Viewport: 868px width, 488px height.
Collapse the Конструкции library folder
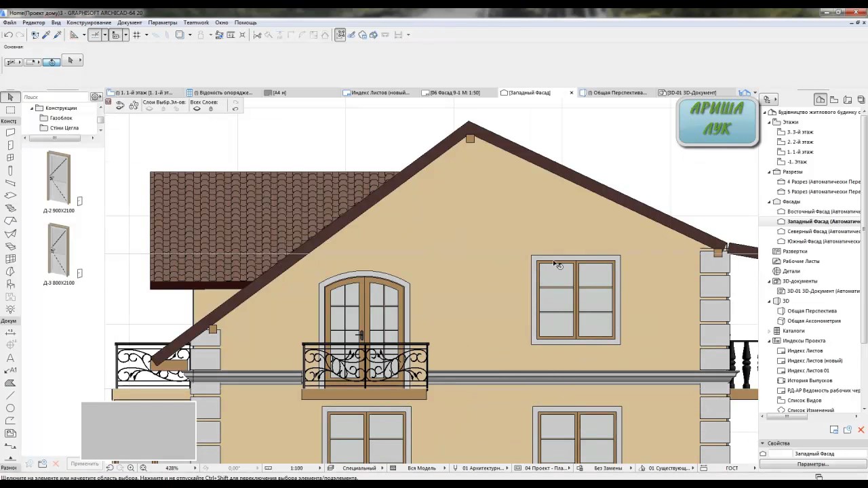32,108
